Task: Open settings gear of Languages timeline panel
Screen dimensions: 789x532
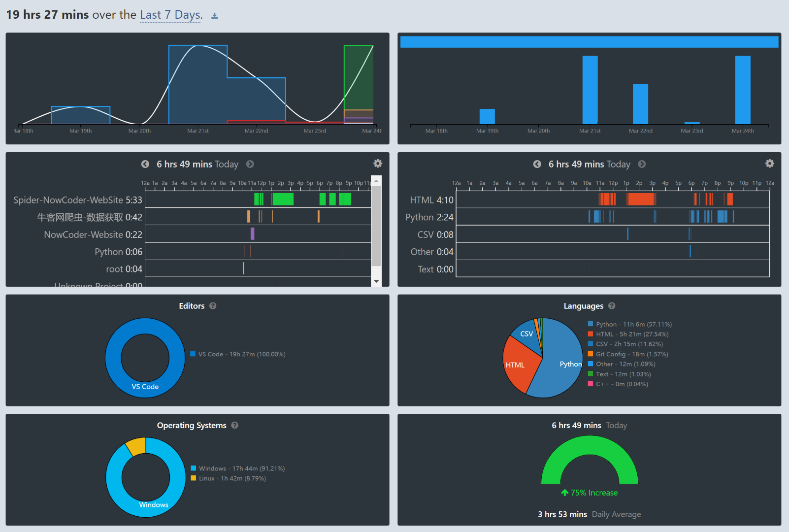Action: click(x=770, y=164)
